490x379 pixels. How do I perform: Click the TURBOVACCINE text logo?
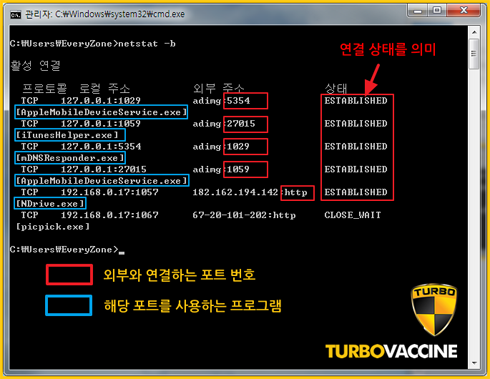pos(391,351)
